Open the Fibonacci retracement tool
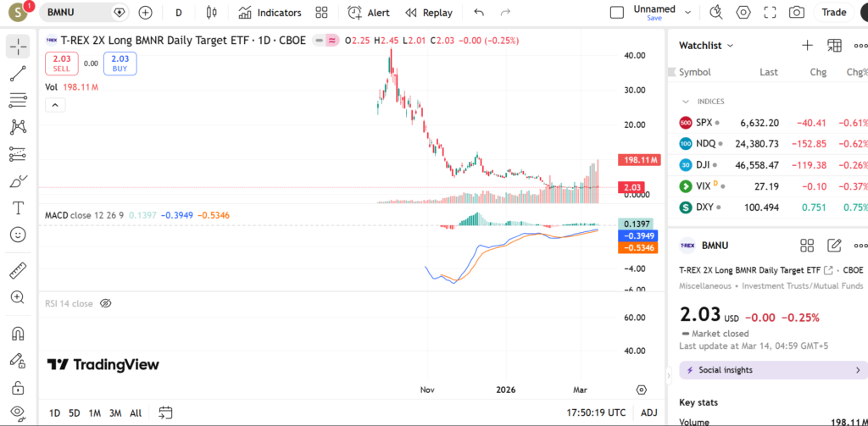The height and width of the screenshot is (426, 868). (x=18, y=101)
